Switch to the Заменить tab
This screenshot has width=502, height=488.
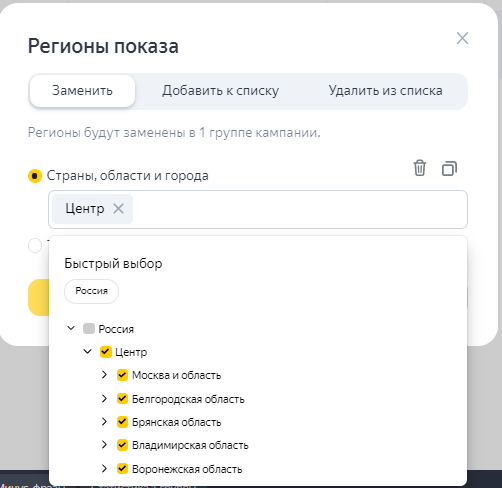tap(82, 91)
